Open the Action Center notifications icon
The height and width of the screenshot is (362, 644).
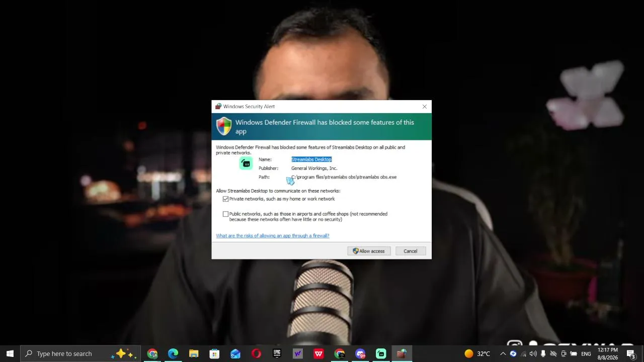[631, 353]
